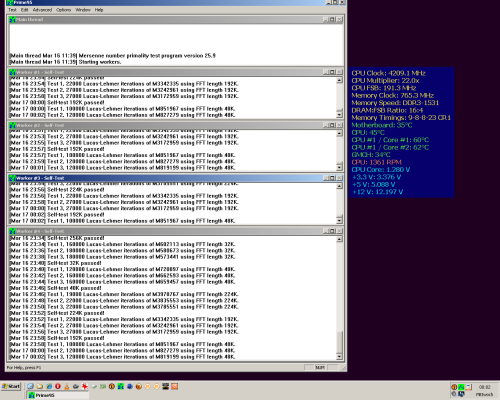
Task: Open the Test menu
Action: tap(12, 10)
